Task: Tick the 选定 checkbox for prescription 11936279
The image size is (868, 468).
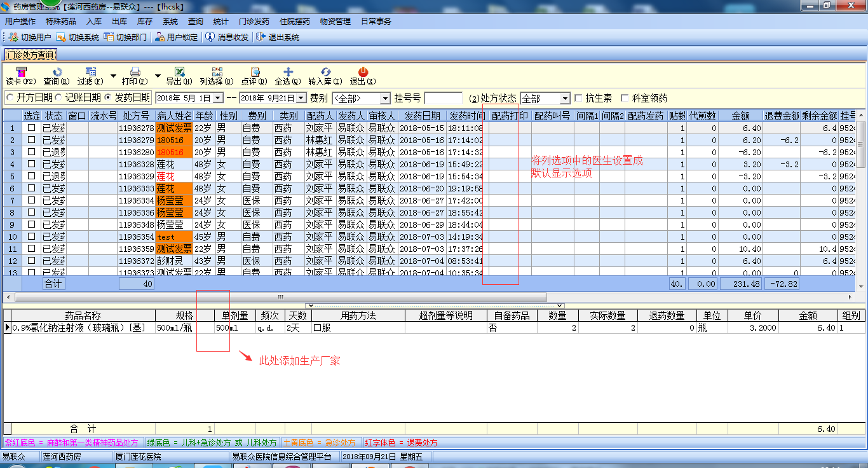Action: 32,140
